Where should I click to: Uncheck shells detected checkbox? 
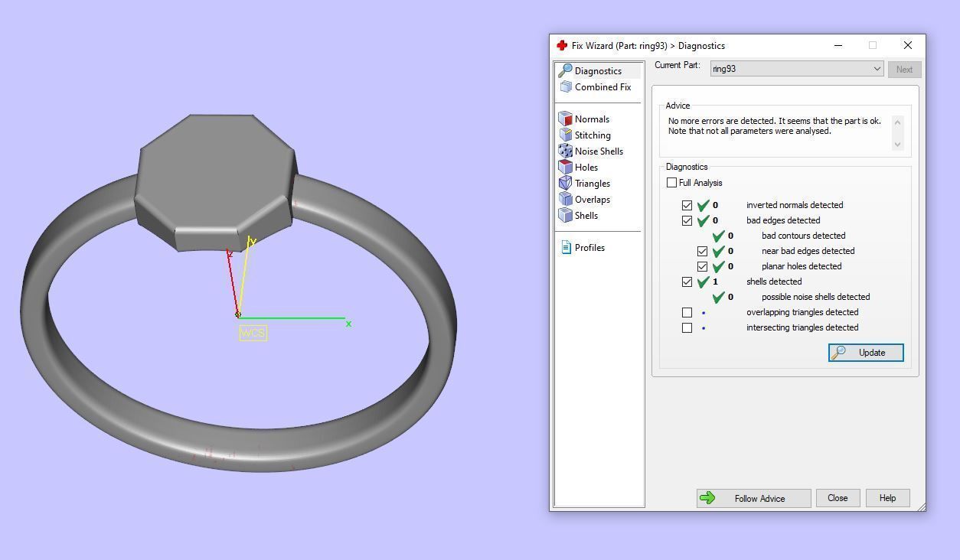click(687, 282)
